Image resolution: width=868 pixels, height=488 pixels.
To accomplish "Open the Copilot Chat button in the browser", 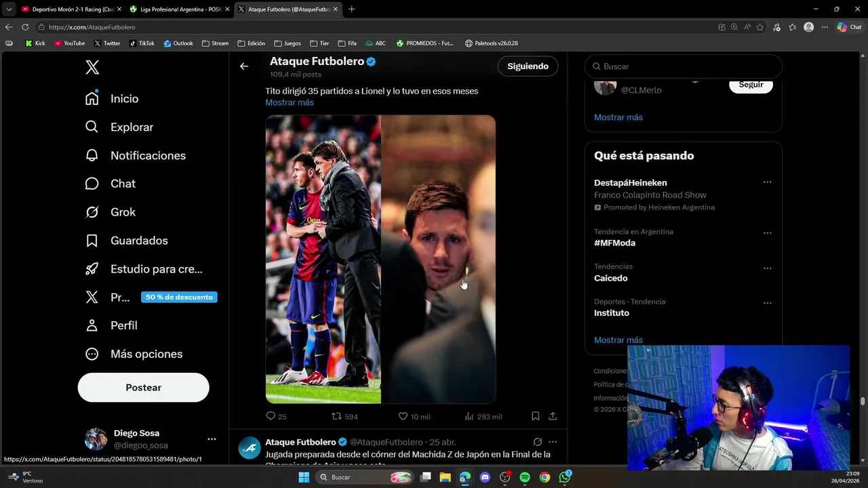I will [x=849, y=27].
